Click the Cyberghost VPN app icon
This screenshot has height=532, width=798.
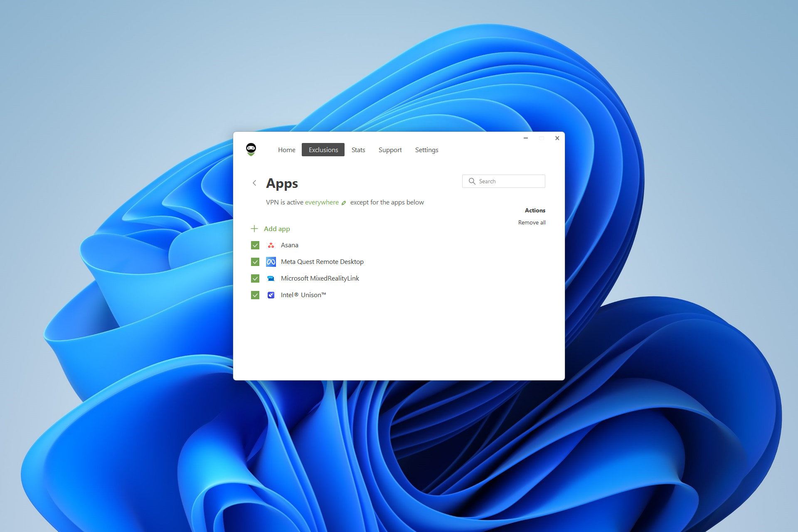coord(250,150)
